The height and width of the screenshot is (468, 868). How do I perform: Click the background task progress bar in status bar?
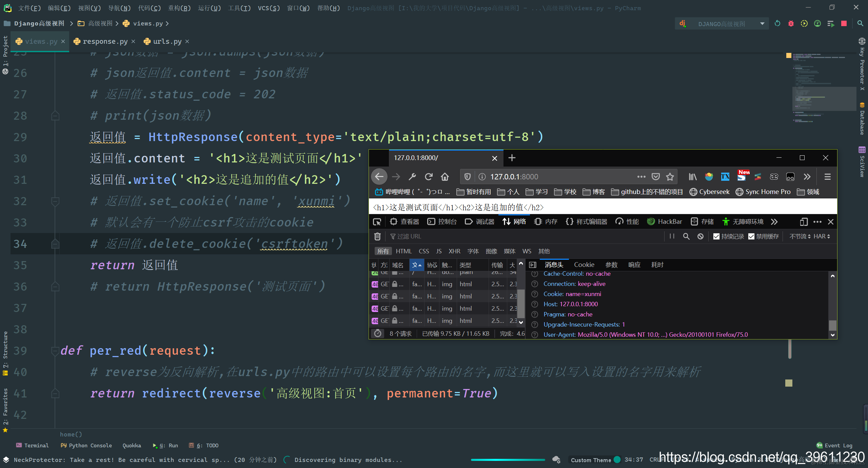point(508,460)
